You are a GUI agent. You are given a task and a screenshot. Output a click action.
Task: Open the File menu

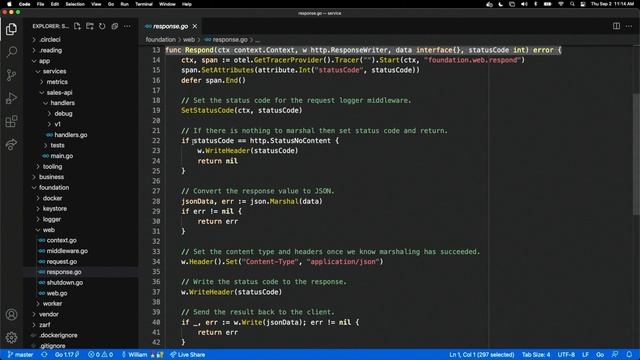40,4
